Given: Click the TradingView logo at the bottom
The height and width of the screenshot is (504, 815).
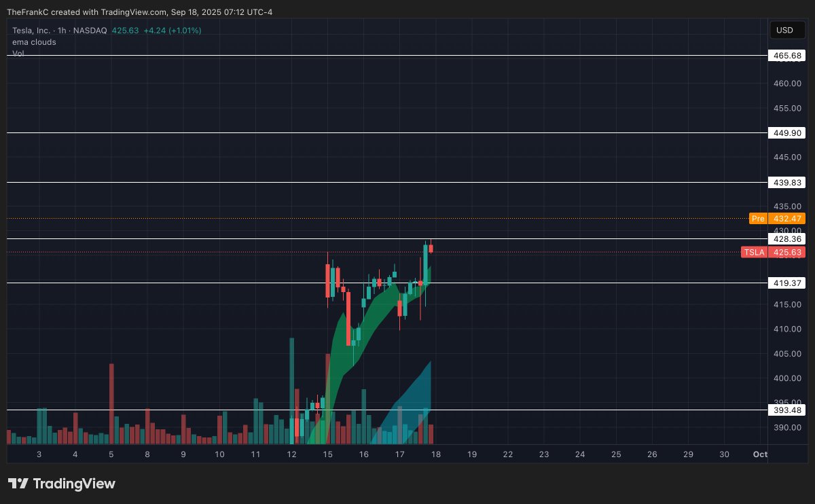Looking at the screenshot, I should [62, 484].
